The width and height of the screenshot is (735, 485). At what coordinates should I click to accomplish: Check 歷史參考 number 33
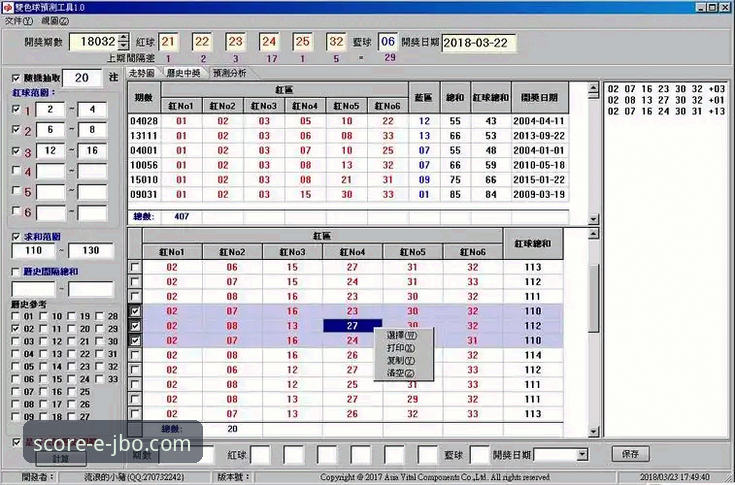pyautogui.click(x=100, y=379)
